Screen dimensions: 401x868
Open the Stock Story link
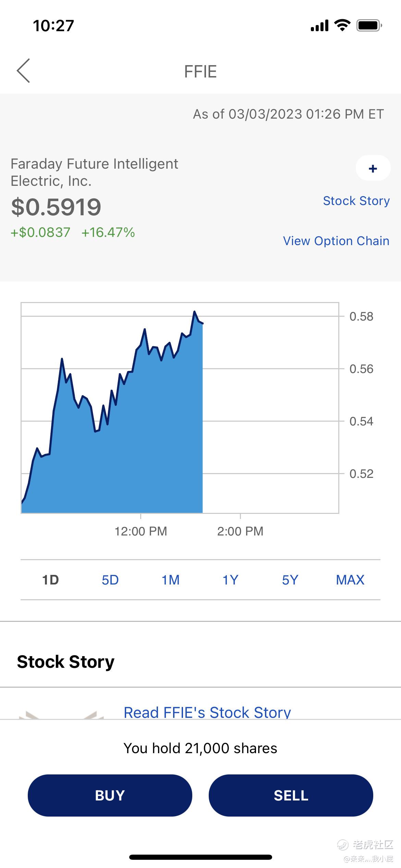pos(356,201)
